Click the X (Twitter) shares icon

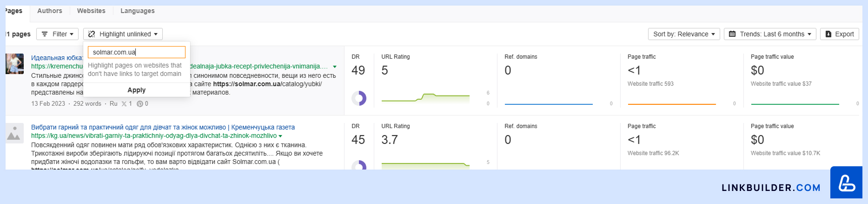click(x=124, y=104)
